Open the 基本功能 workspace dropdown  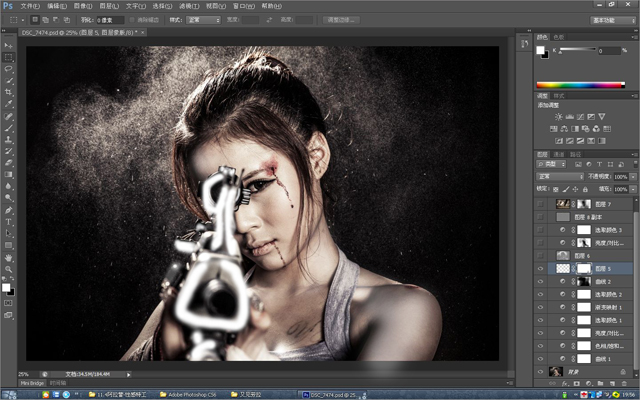(x=612, y=19)
